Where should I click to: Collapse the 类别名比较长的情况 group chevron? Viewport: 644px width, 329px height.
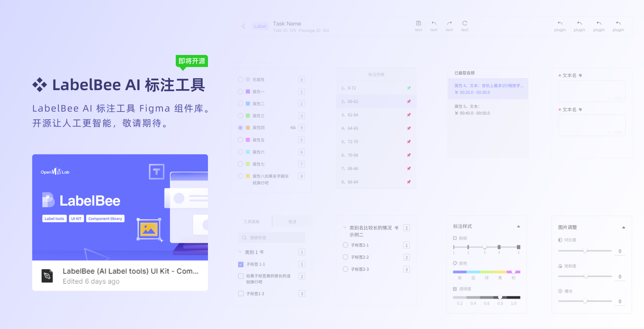coord(345,227)
